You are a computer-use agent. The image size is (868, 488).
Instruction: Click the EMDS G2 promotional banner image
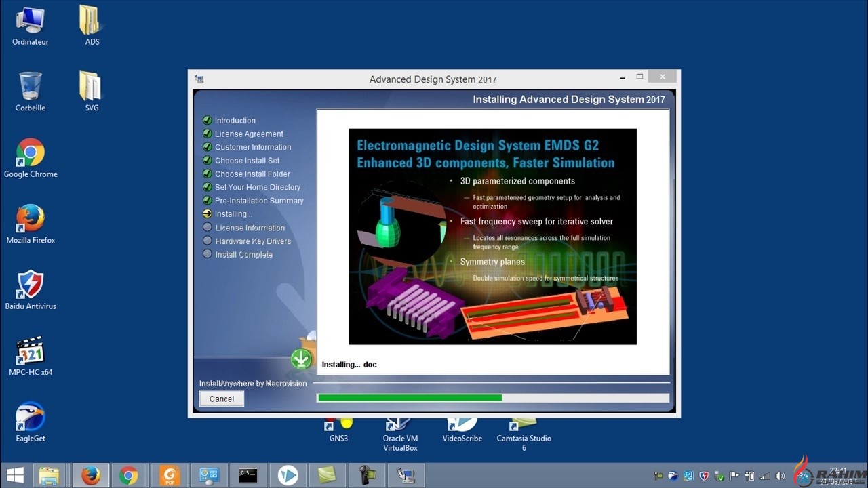point(493,237)
